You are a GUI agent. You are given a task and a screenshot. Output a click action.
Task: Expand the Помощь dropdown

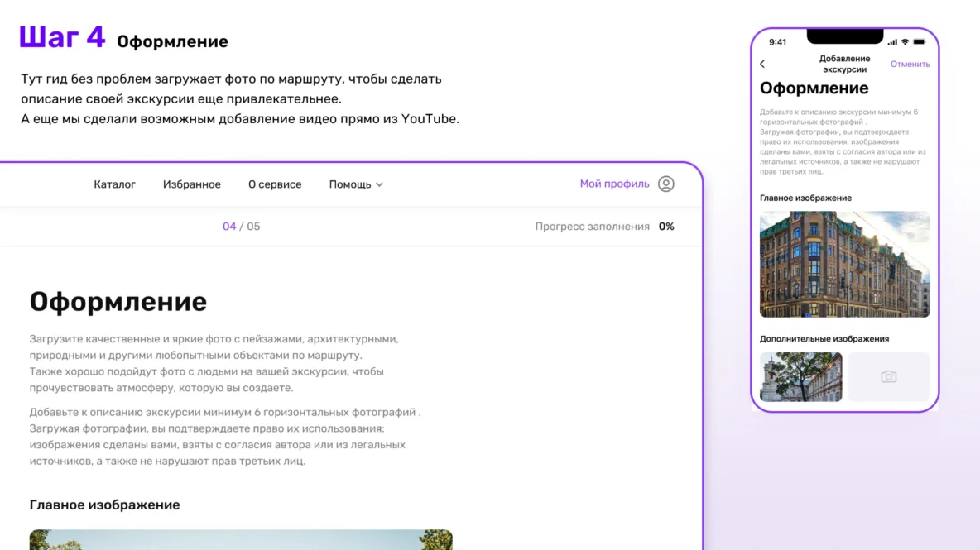coord(356,184)
